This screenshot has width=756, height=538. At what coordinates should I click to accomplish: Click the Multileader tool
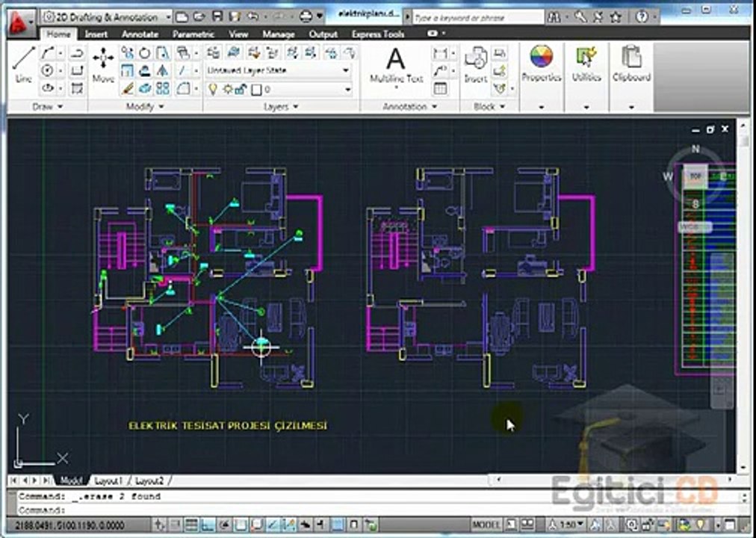(x=440, y=70)
